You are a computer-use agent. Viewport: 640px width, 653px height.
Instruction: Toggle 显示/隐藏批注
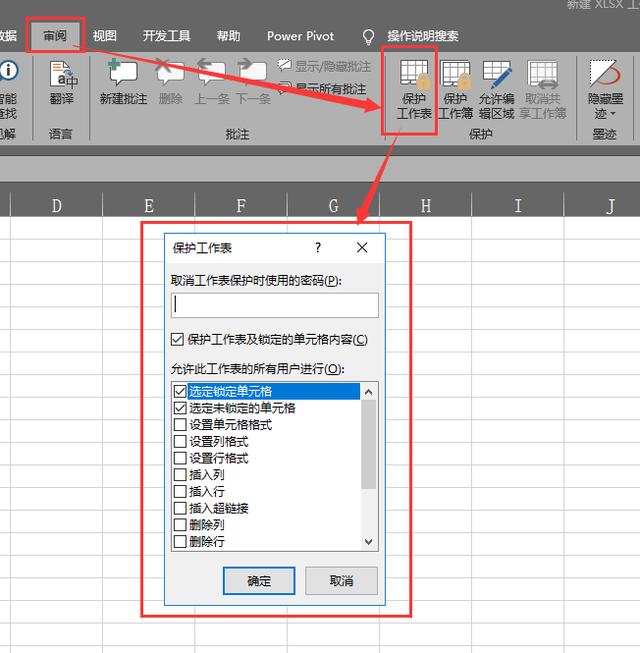click(324, 66)
